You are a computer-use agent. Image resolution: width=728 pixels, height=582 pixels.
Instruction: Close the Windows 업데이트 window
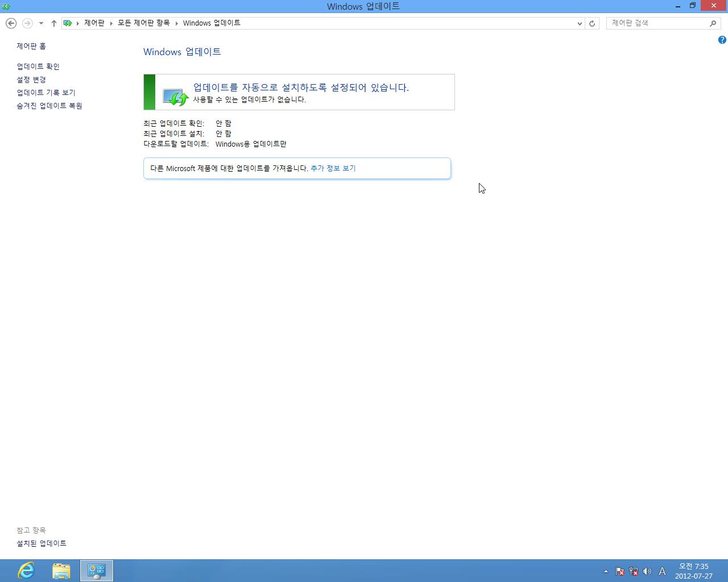[714, 6]
